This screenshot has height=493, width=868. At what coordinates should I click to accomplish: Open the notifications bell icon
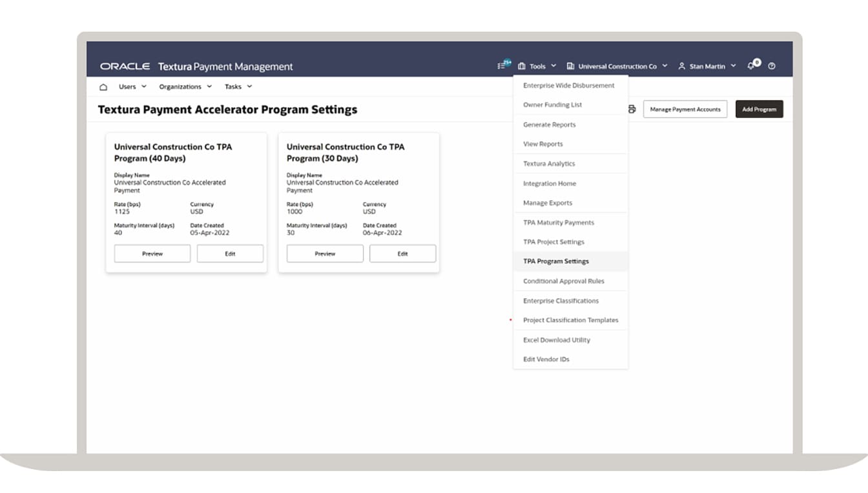tap(750, 66)
